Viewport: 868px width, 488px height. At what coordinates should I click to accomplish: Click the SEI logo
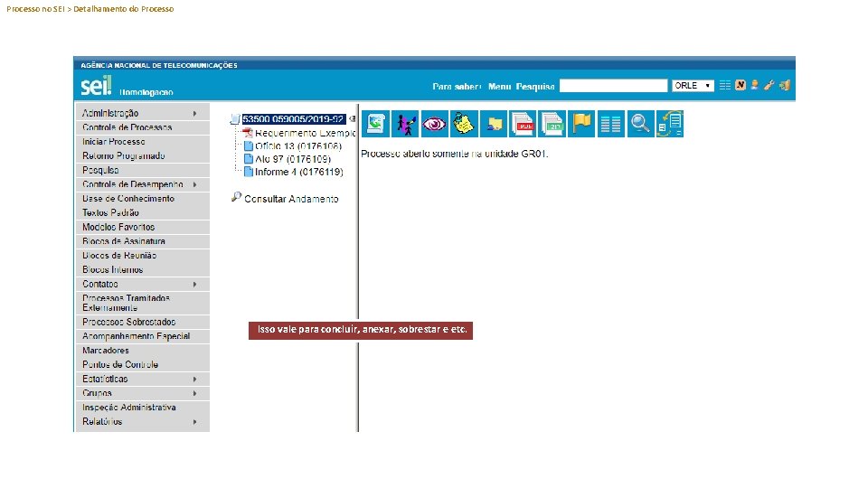(x=97, y=86)
